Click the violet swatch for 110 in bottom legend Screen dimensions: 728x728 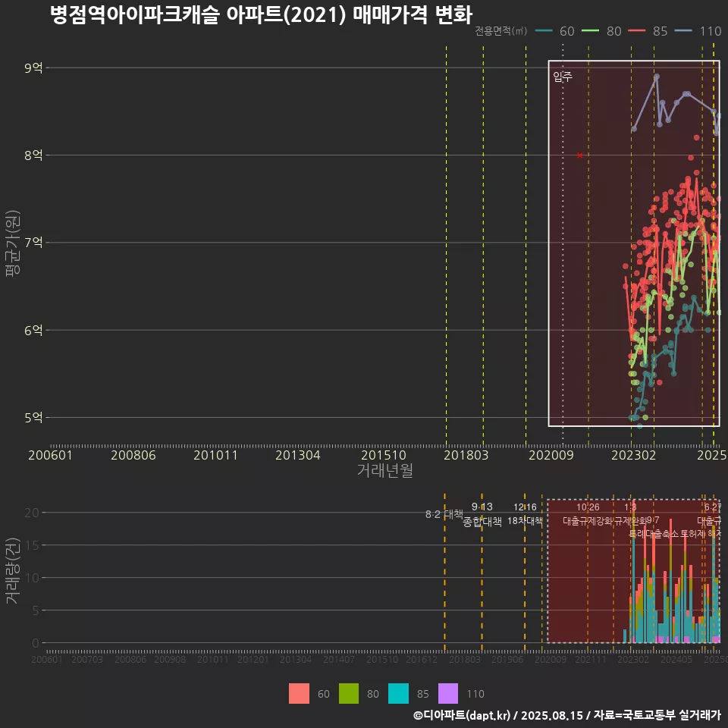click(x=448, y=694)
